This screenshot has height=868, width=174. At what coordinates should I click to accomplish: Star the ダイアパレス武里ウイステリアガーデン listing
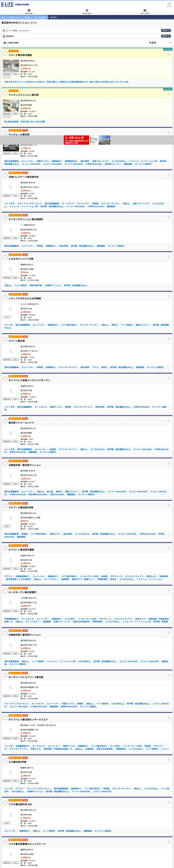[169, 378]
